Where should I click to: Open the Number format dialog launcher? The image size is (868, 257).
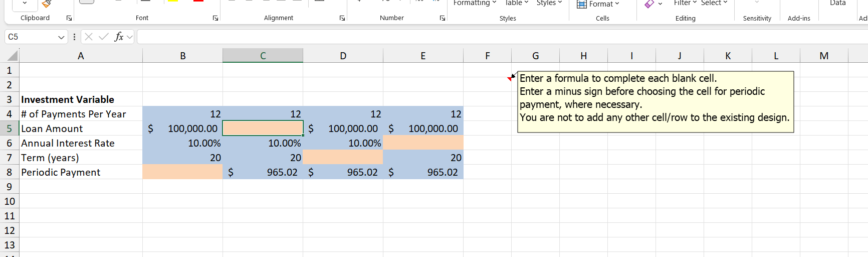point(443,18)
